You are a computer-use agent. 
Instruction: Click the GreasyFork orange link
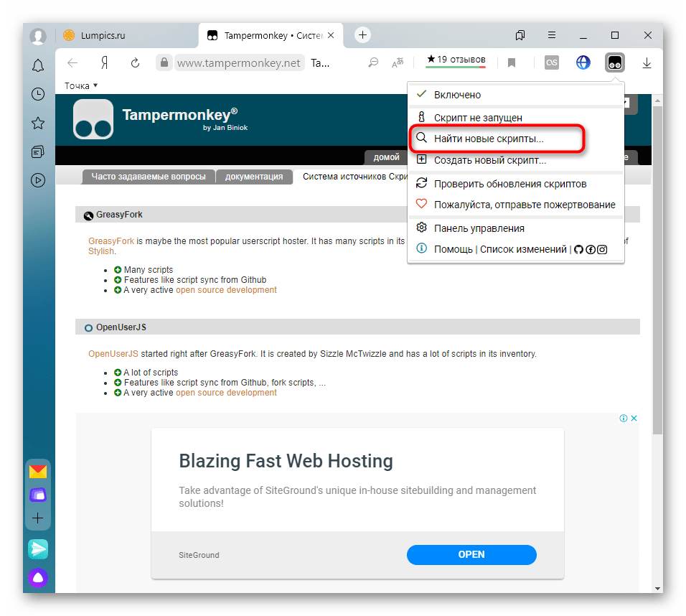point(111,241)
